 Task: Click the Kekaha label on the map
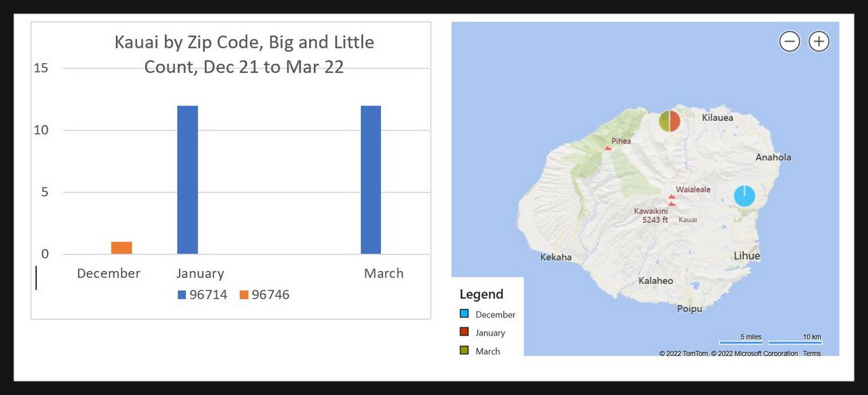coord(556,257)
